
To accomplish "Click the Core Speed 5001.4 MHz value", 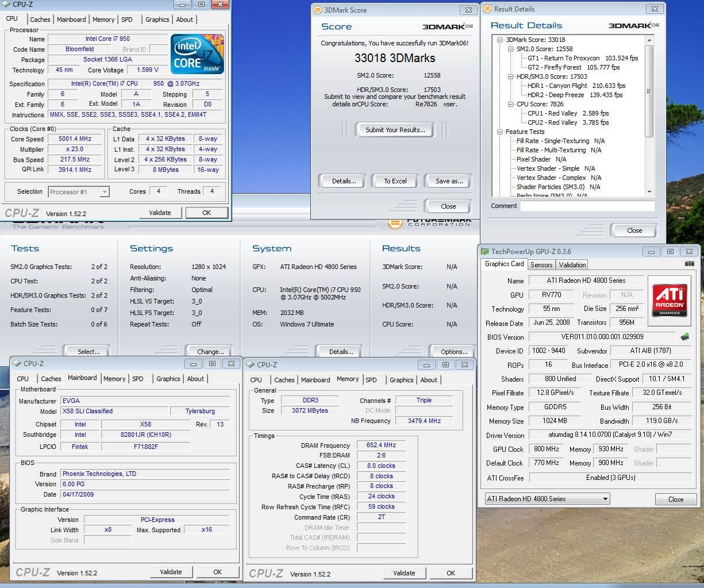I will point(75,139).
